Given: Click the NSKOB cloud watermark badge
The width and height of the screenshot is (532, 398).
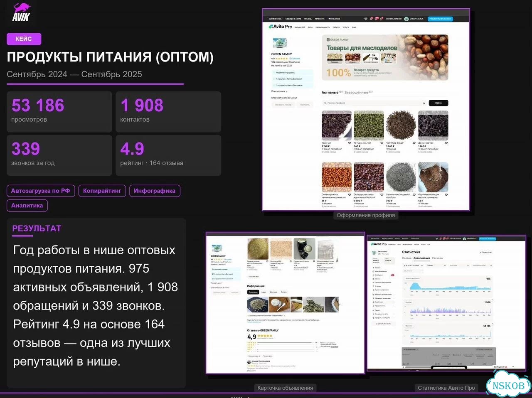Looking at the screenshot, I should tap(508, 384).
